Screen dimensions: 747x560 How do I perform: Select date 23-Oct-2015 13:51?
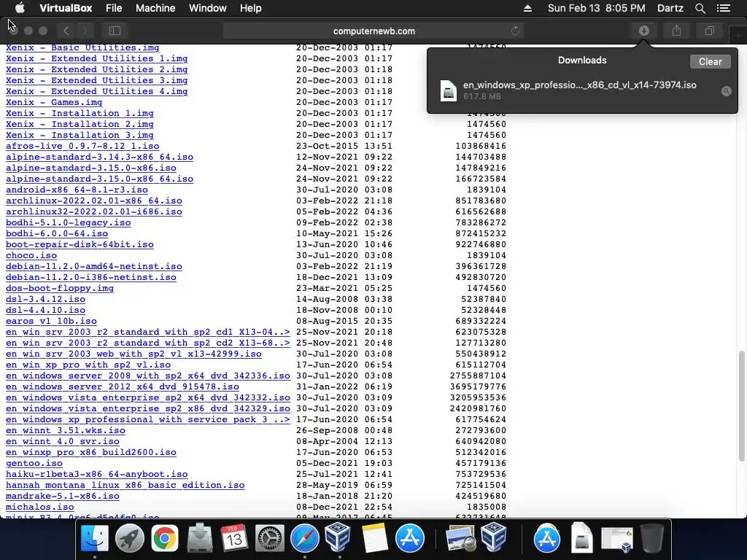tap(344, 146)
